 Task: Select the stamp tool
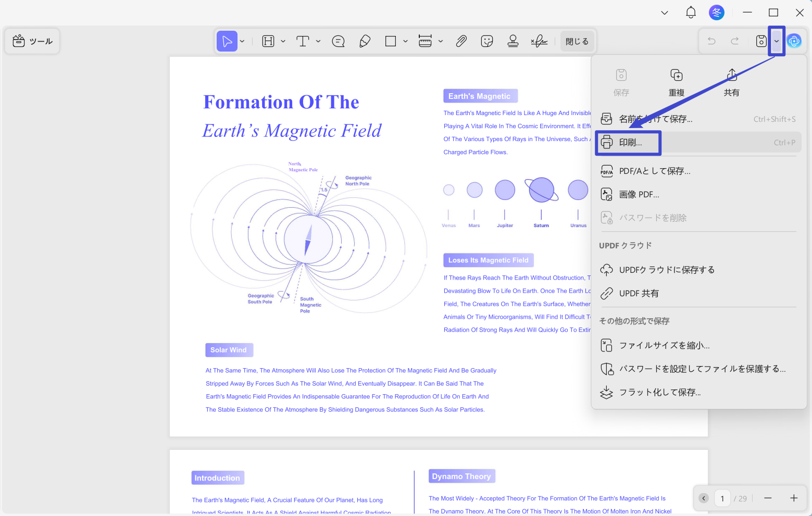[513, 41]
